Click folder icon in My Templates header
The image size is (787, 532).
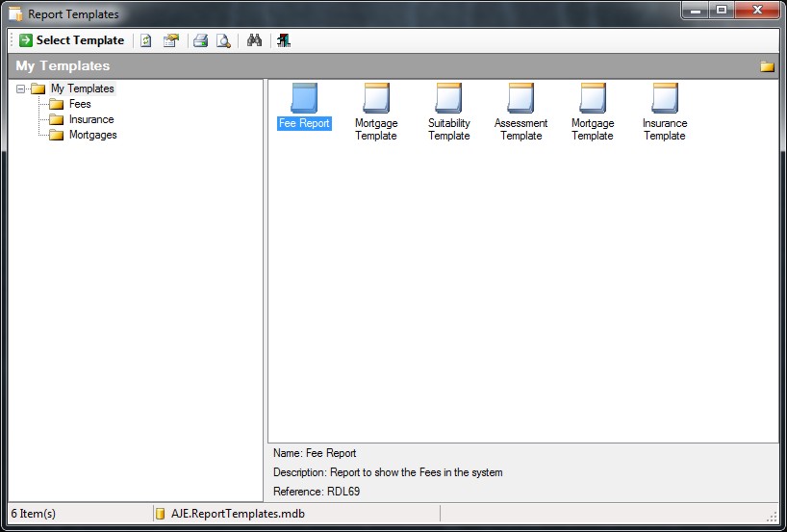767,66
